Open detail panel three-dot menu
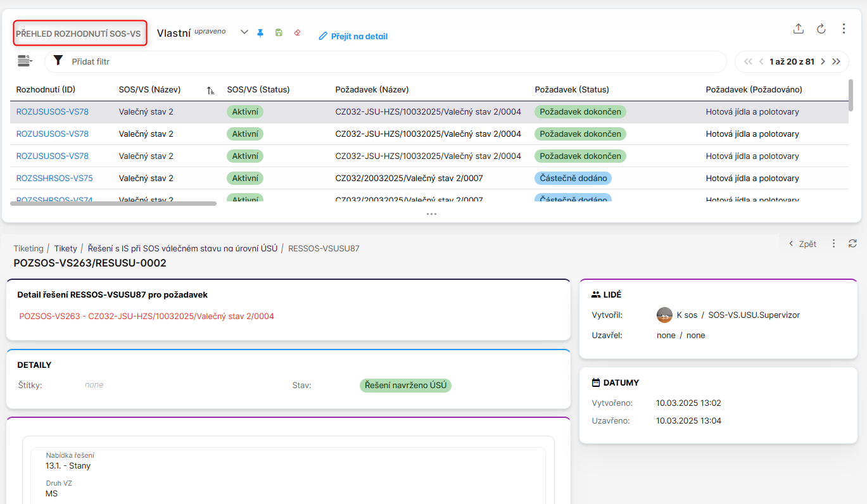This screenshot has height=504, width=867. 833,244
